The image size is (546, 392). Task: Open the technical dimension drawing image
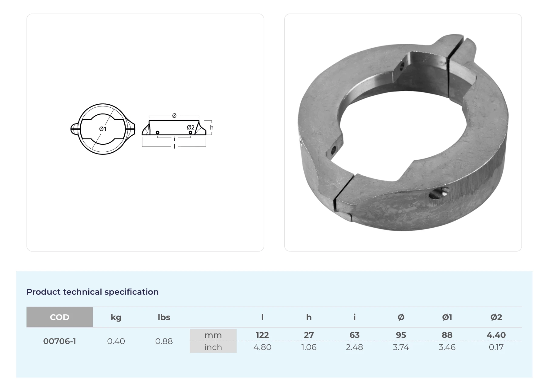coord(145,132)
